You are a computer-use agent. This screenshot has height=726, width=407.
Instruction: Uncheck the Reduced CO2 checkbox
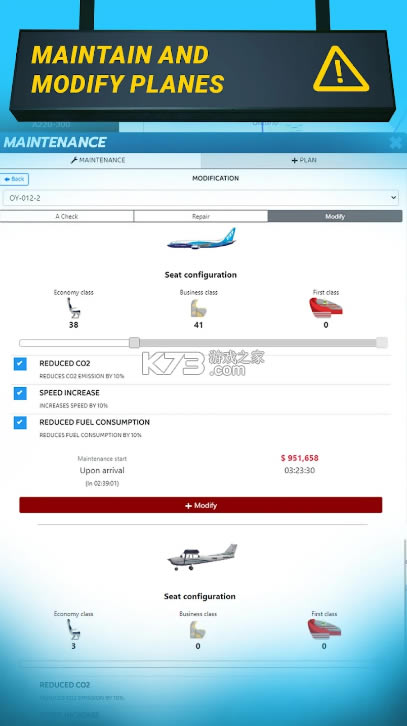coord(20,364)
